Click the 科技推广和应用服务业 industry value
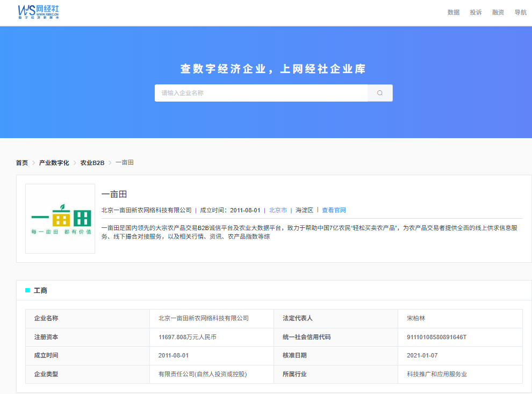This screenshot has width=532, height=394. click(x=437, y=374)
